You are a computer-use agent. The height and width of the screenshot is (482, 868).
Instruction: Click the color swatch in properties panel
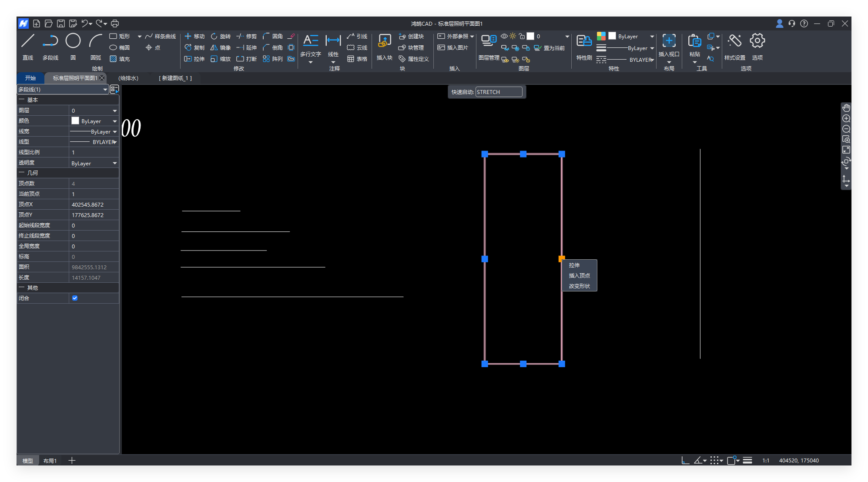click(x=75, y=121)
